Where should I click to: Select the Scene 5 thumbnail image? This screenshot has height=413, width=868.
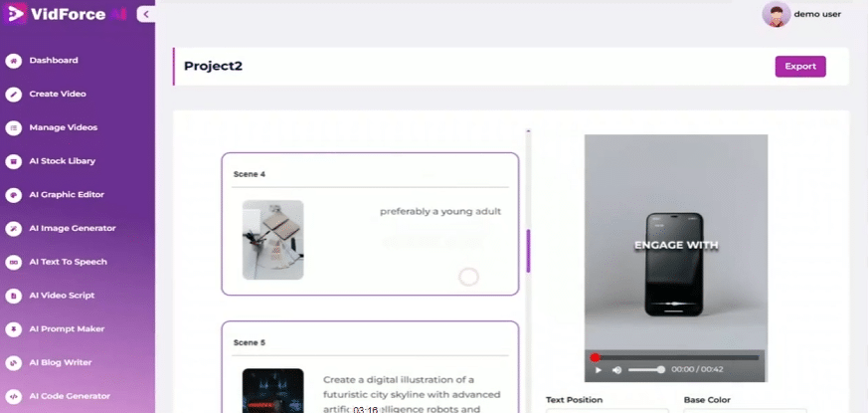coord(272,391)
